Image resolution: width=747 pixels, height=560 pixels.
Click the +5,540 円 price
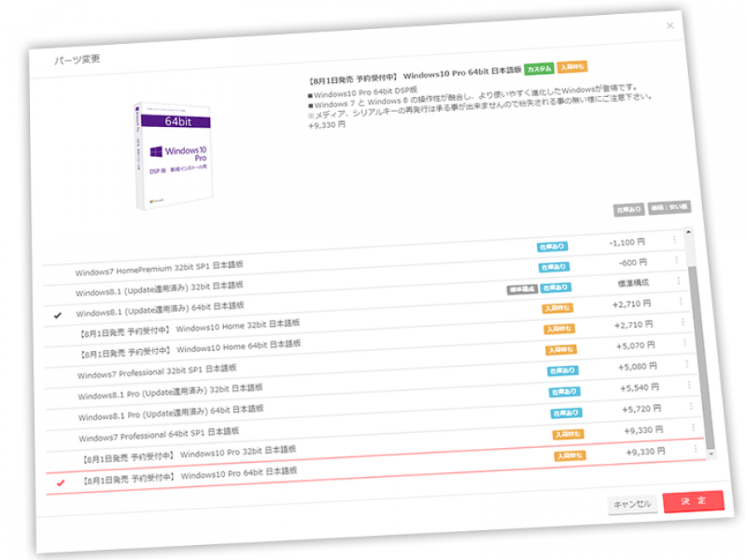pos(639,388)
